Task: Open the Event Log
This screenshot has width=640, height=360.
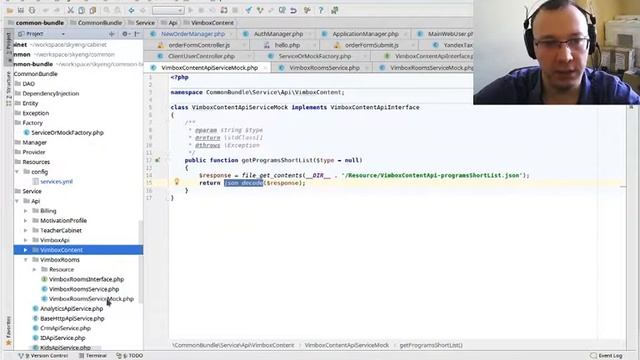Action: 607,356
